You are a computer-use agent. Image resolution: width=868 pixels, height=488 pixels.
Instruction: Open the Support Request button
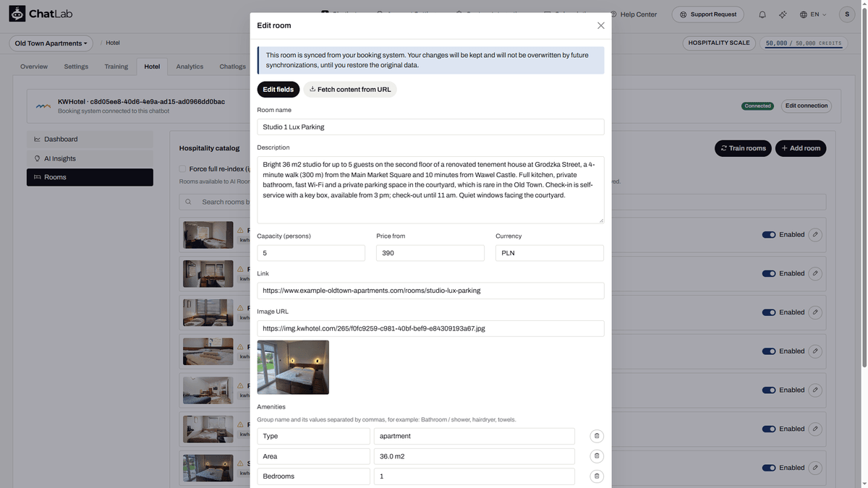point(708,14)
